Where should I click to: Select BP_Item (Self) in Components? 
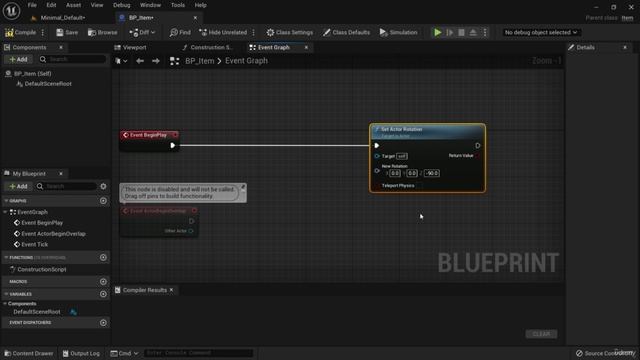(x=33, y=74)
